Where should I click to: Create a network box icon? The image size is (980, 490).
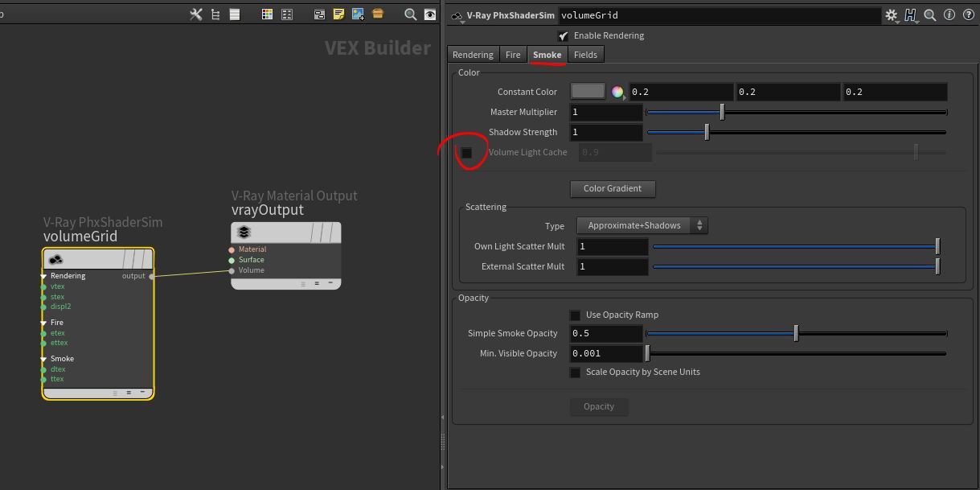point(319,14)
